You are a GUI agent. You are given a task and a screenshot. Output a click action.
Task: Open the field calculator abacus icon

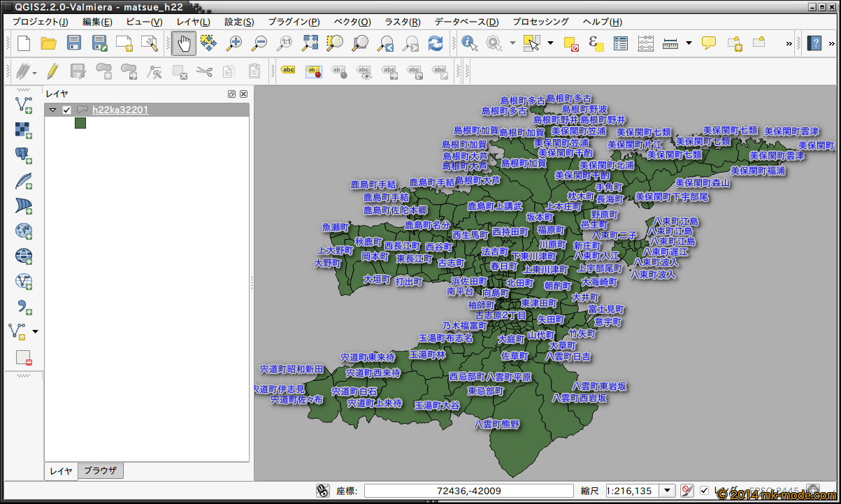coord(646,43)
